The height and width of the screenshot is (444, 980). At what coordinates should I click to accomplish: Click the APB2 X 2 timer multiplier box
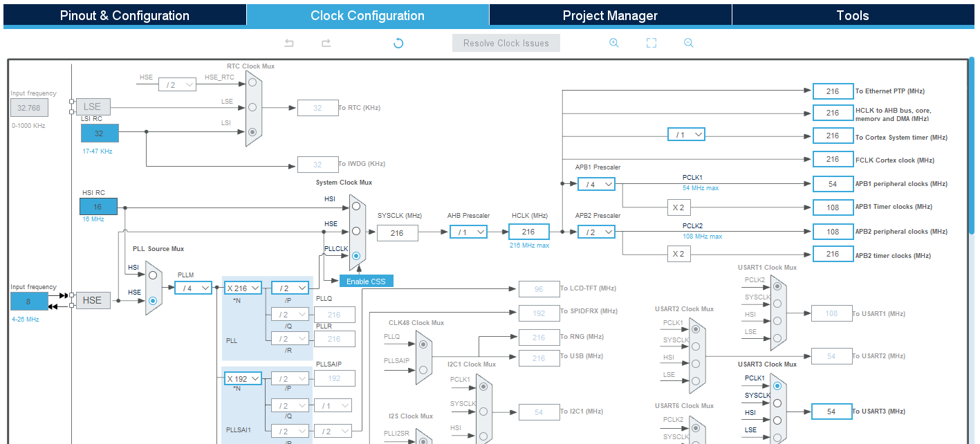click(679, 254)
